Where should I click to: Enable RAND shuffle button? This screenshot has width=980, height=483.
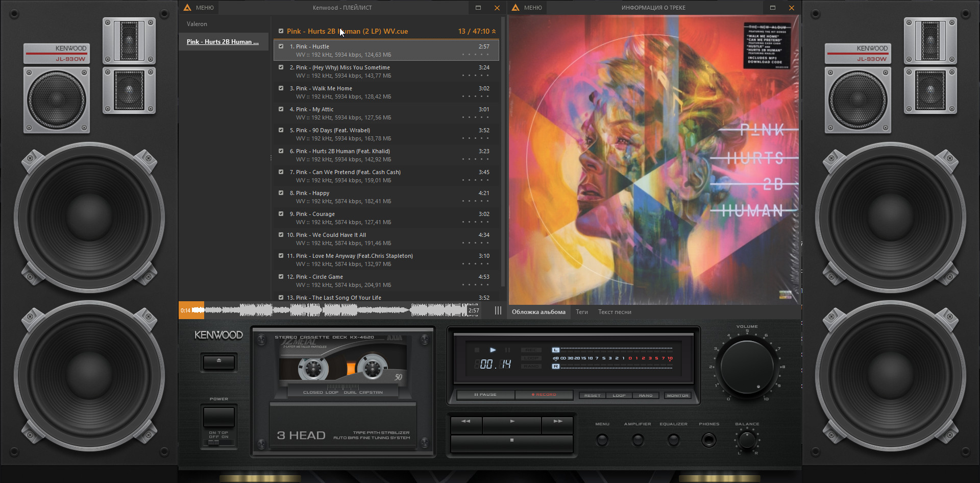click(x=646, y=396)
